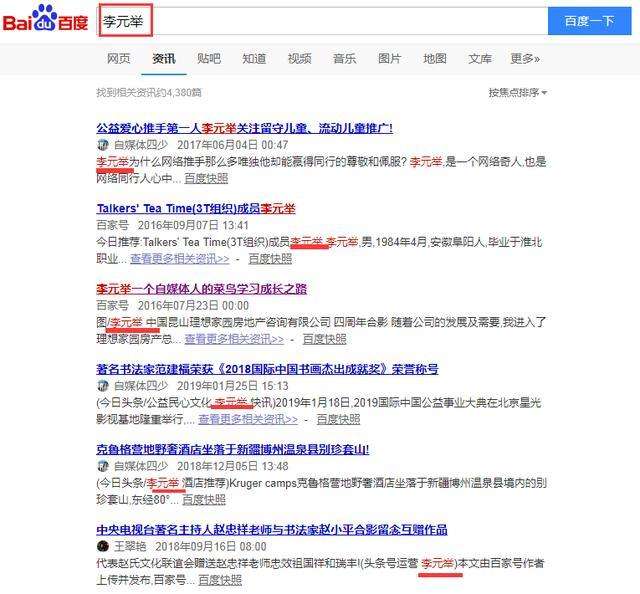The image size is (640, 594).
Task: Click 百度快照 under the 赵忠祥 result
Action: click(220, 580)
